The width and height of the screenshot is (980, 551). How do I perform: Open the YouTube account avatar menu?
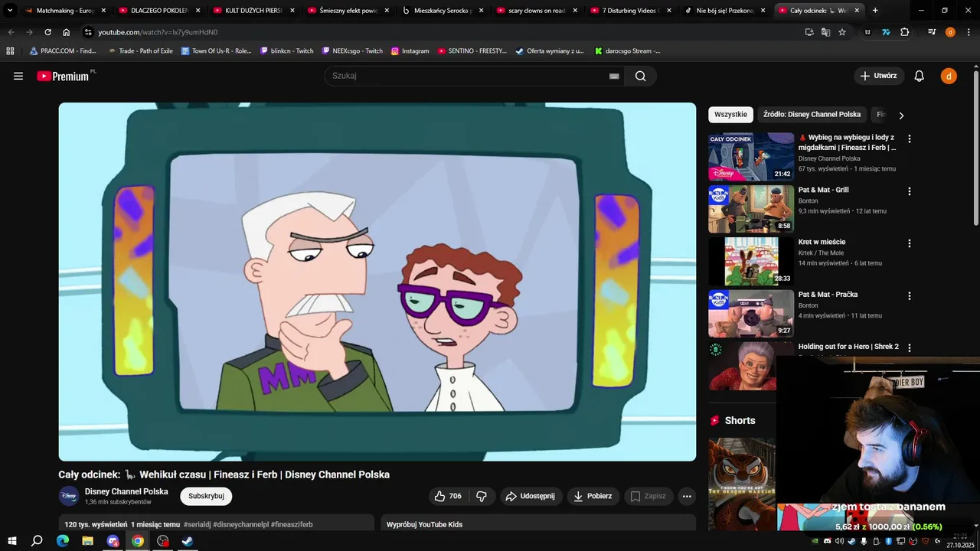pos(949,76)
